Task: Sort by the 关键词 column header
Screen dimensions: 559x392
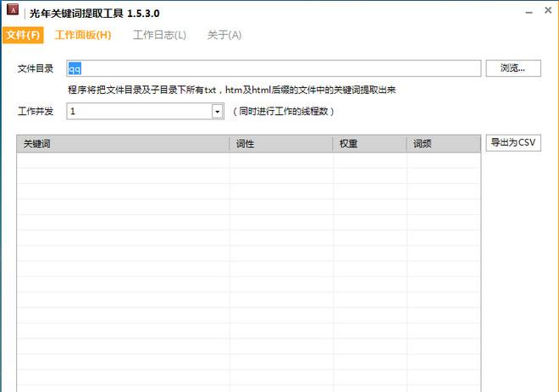Action: click(123, 144)
